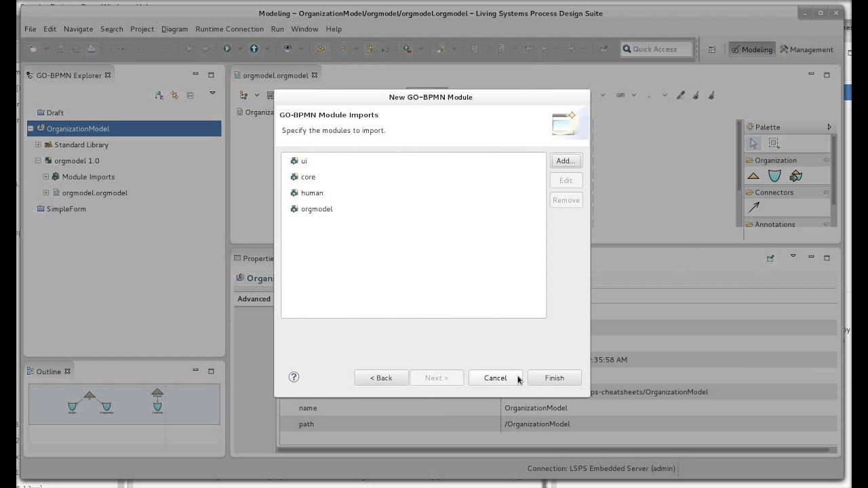Select the SimpleForm project in Explorer
Image resolution: width=868 pixels, height=488 pixels.
point(66,209)
